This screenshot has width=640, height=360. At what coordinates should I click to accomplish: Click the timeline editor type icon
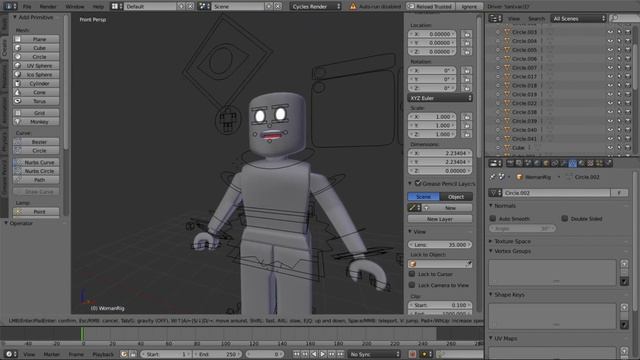click(10, 354)
